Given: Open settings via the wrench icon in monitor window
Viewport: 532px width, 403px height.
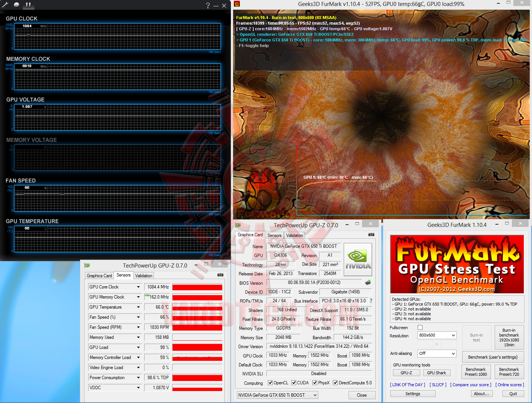Looking at the screenshot, I should tap(5, 5).
